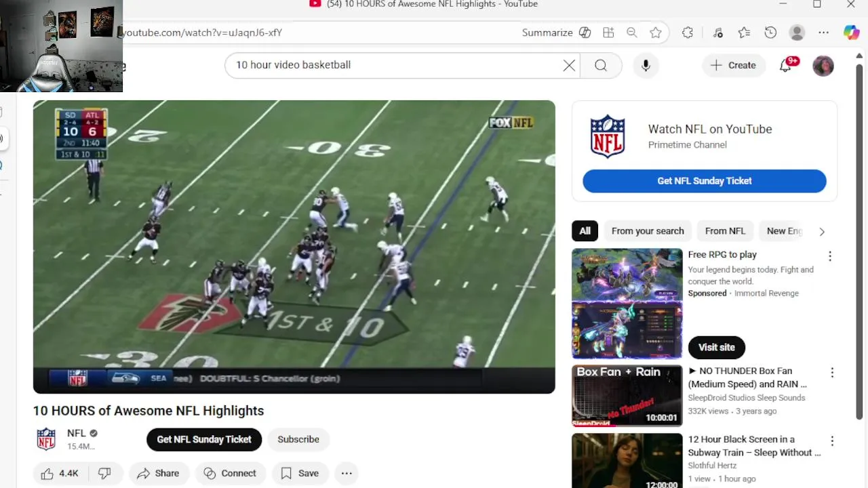This screenshot has height=488, width=868.
Task: Open the favorites list icon in the toolbar
Action: coord(744,33)
